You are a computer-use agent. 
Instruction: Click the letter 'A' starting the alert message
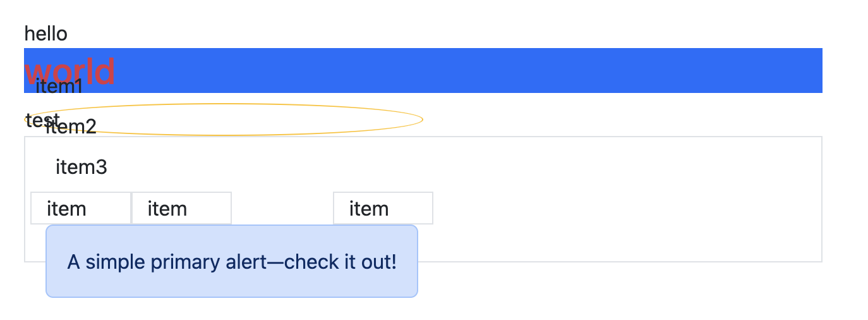[x=74, y=261]
